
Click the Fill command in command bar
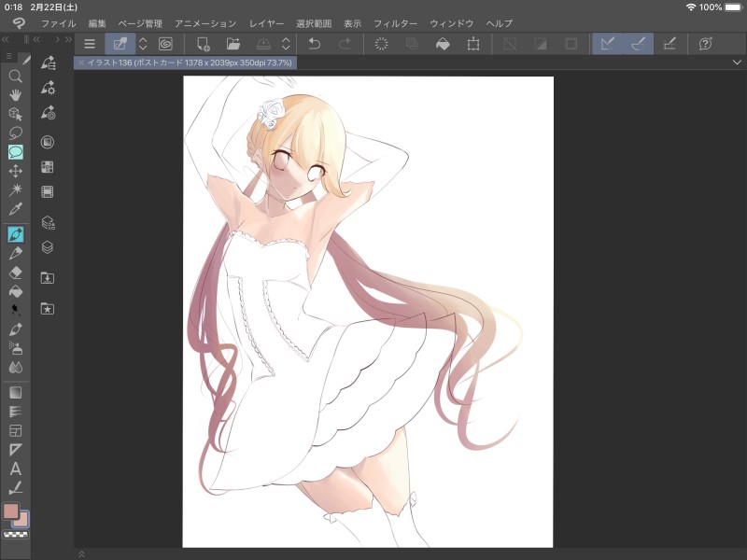(x=443, y=44)
